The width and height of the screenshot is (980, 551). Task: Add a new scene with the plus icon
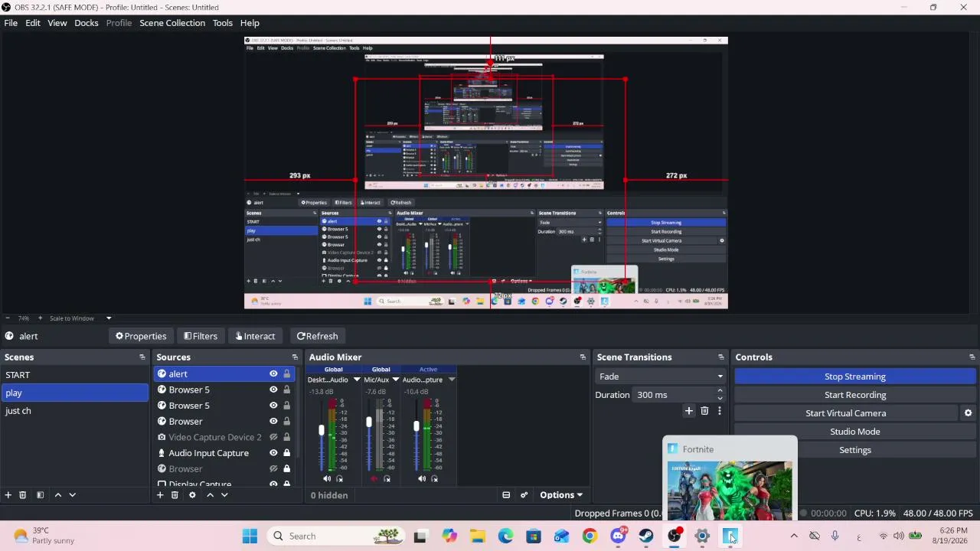click(8, 495)
